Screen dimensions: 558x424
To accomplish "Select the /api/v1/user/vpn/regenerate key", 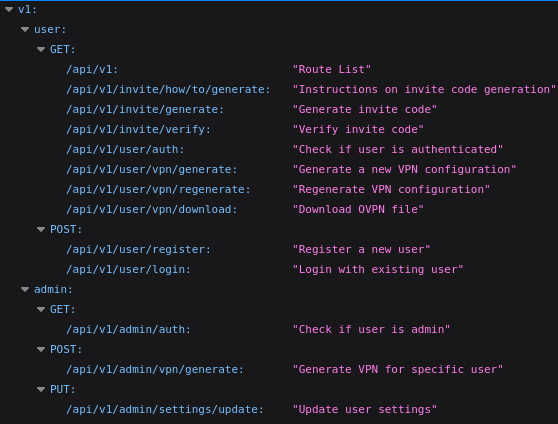I will click(x=158, y=189).
